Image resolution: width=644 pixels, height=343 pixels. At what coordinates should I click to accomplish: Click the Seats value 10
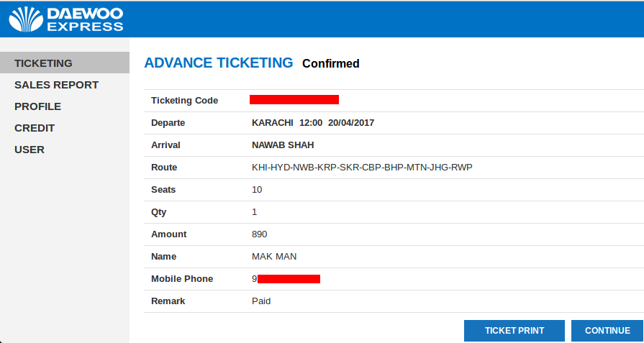point(257,190)
